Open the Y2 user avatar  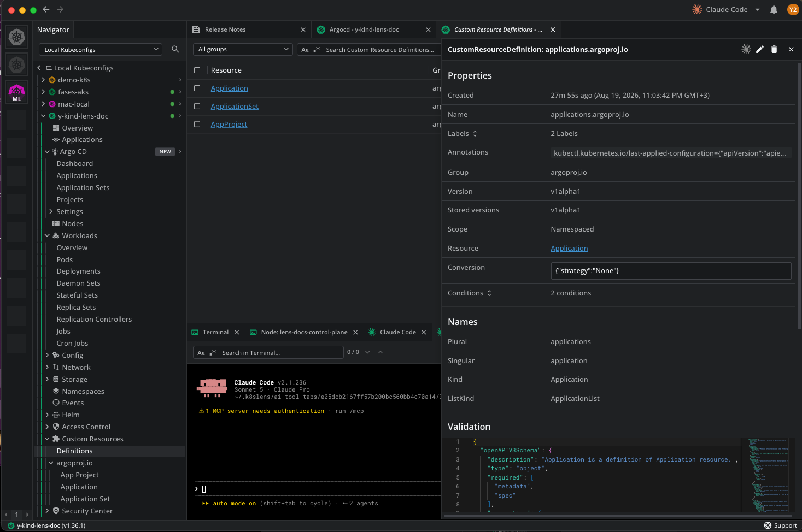click(793, 9)
